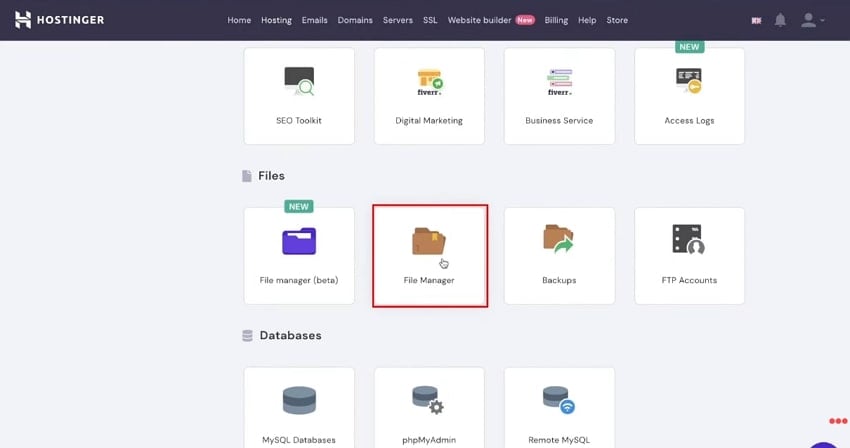Click the Hostinger logo
850x448 pixels.
click(60, 20)
